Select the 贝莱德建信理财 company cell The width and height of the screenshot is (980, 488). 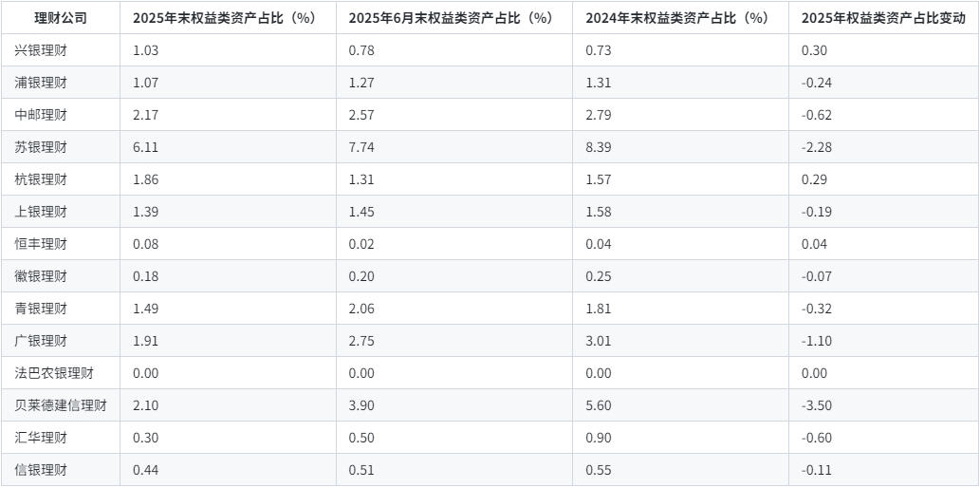(x=62, y=405)
